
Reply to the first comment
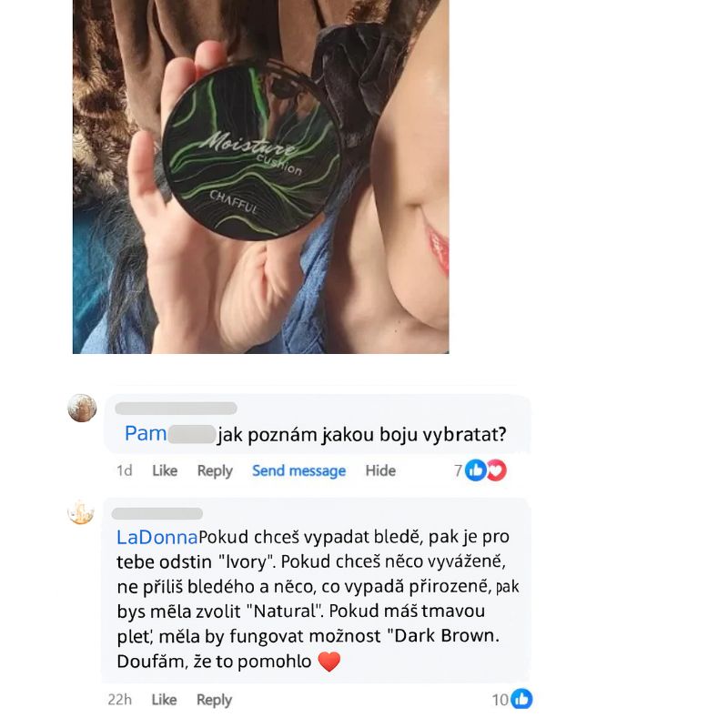[215, 470]
